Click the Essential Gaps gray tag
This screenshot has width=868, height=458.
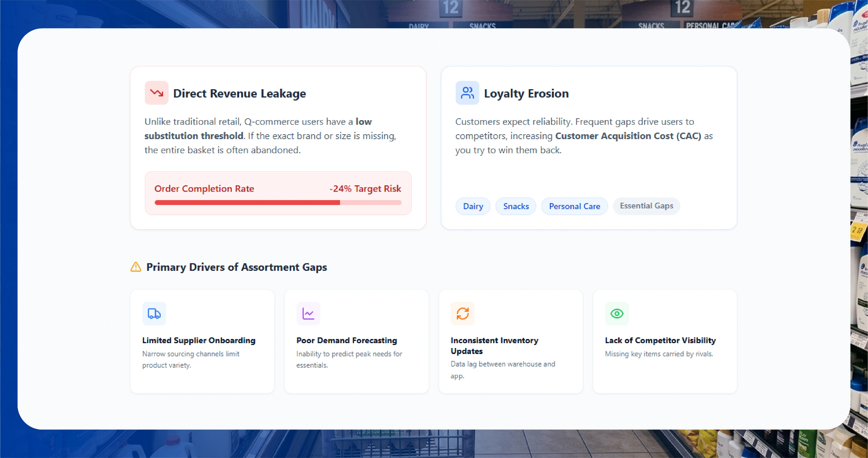[646, 206]
